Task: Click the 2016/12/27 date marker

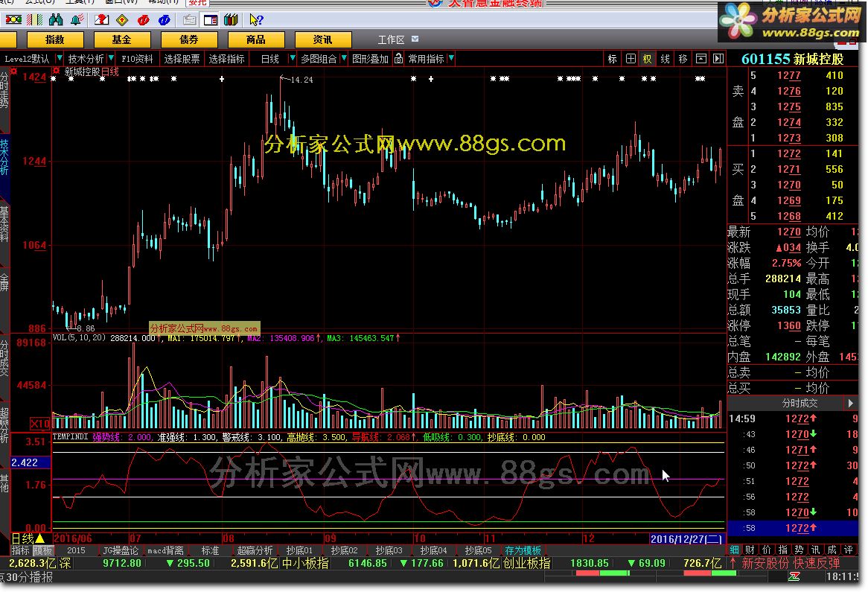Action: (686, 538)
